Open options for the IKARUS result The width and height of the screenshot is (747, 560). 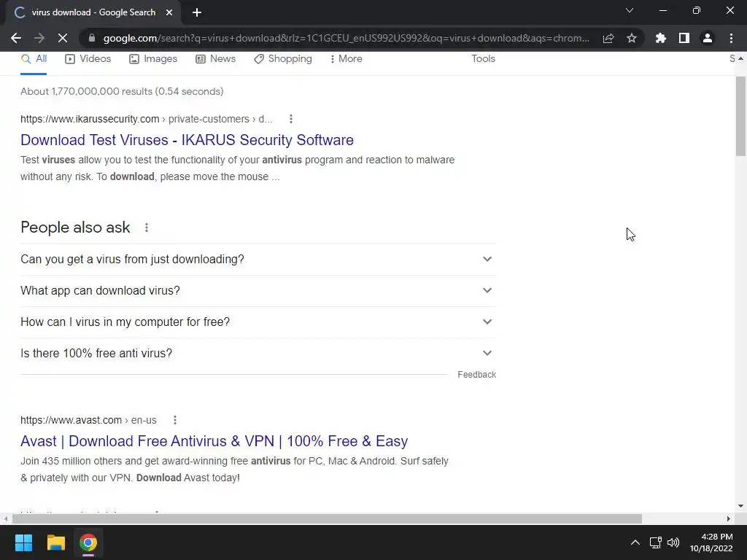tap(290, 119)
